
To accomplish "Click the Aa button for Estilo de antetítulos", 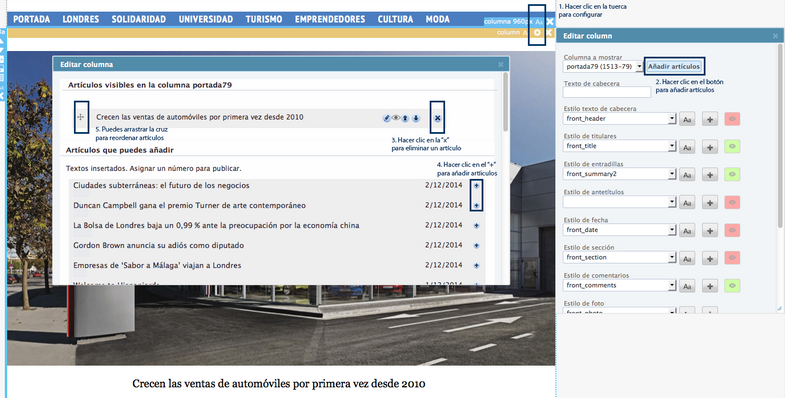I will coord(687,202).
